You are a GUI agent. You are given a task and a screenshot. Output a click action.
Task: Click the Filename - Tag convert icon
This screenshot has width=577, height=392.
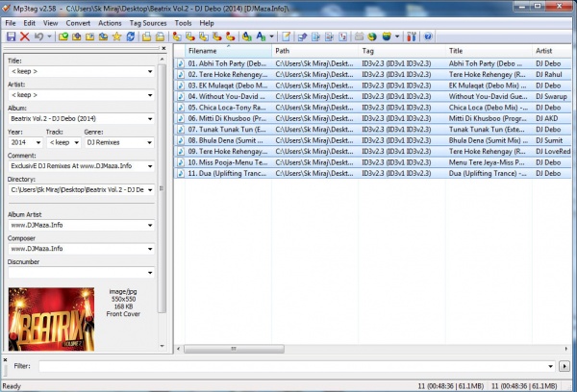[190, 37]
